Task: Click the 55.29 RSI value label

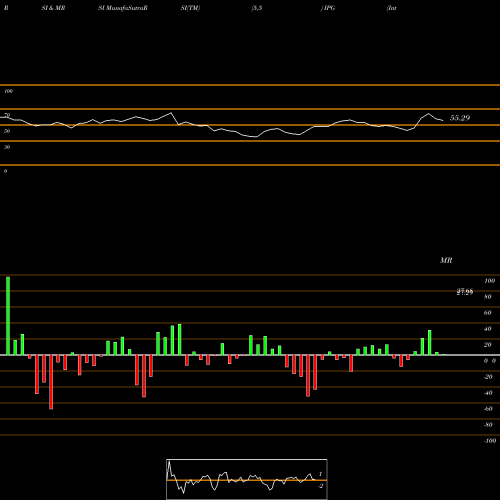Action: tap(460, 118)
